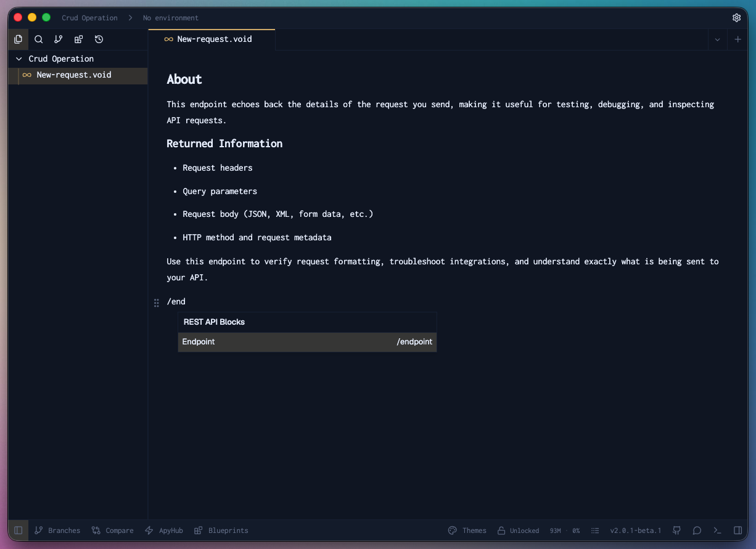Open the terminal prompt icon

pos(717,531)
